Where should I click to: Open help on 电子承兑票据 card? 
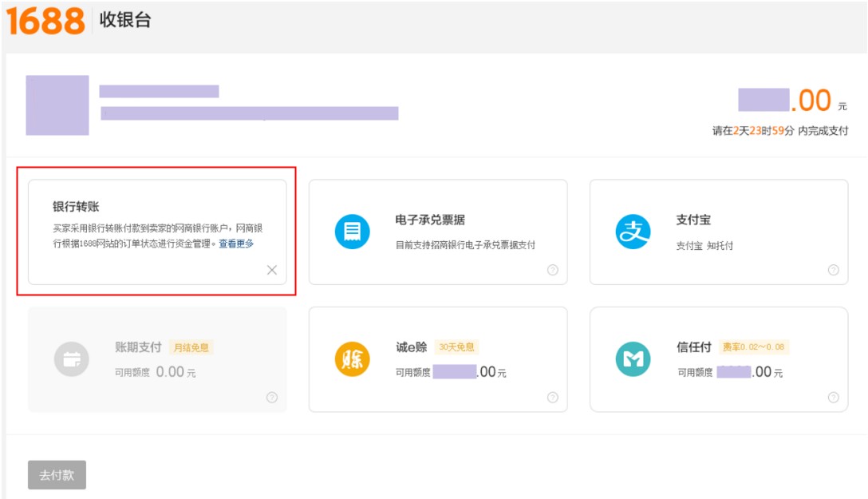552,270
